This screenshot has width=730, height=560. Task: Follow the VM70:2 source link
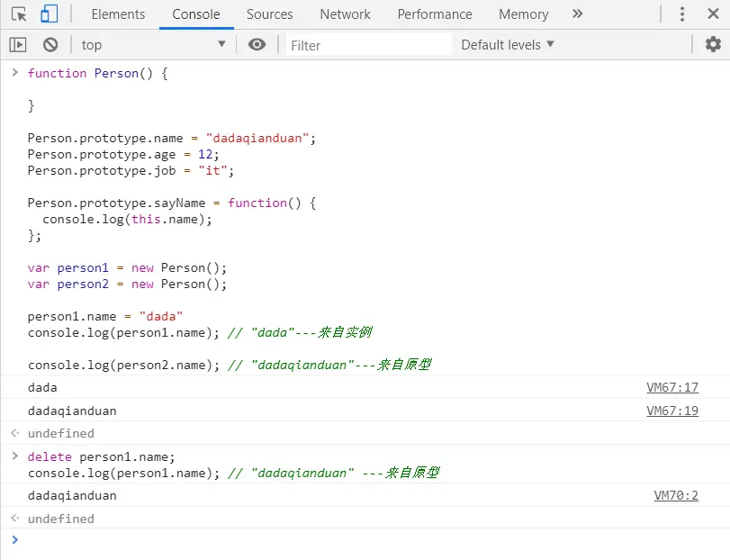coord(676,495)
